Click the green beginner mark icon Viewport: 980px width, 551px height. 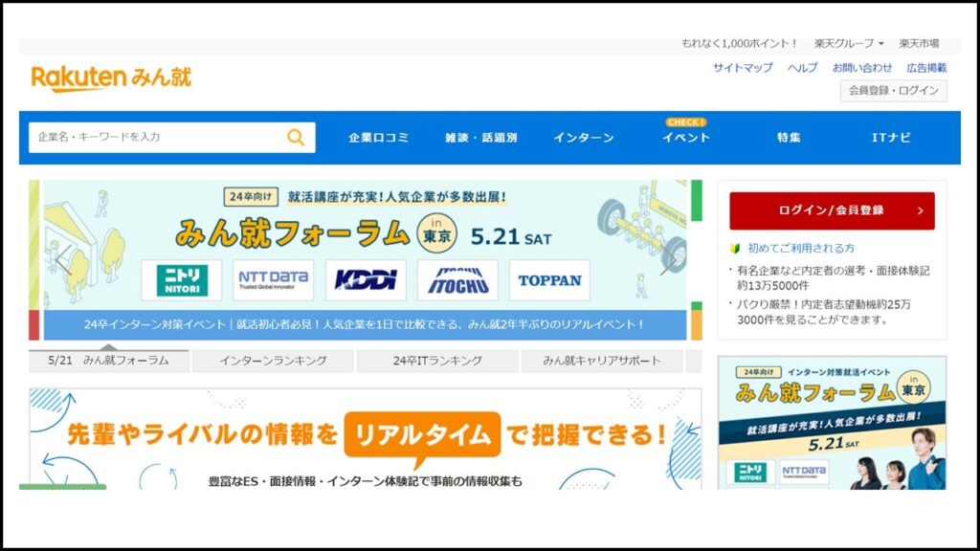pos(736,249)
